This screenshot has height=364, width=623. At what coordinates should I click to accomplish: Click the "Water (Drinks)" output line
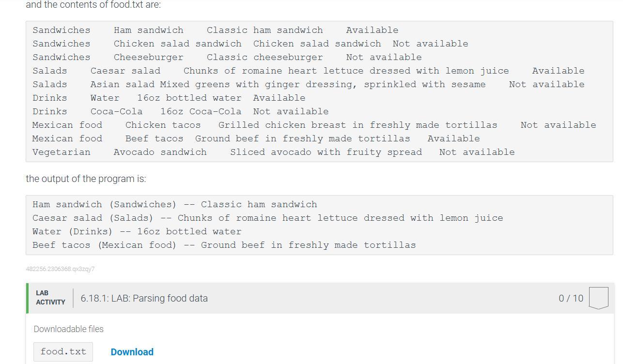[x=137, y=231]
